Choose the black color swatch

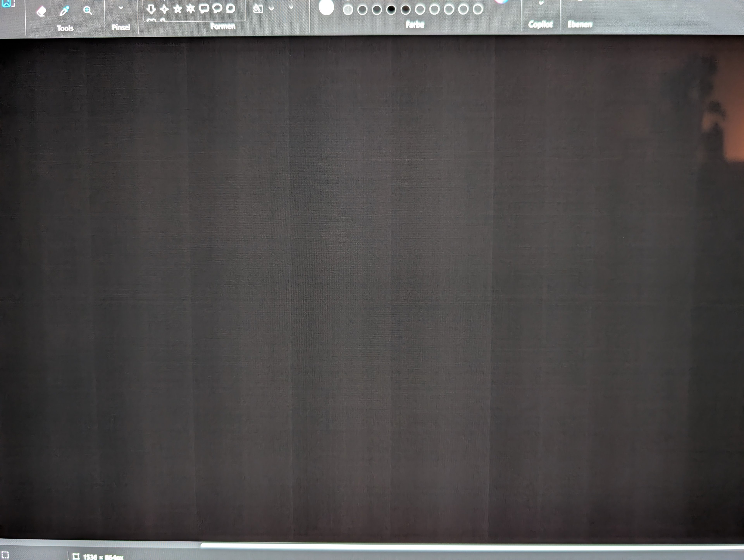point(391,10)
